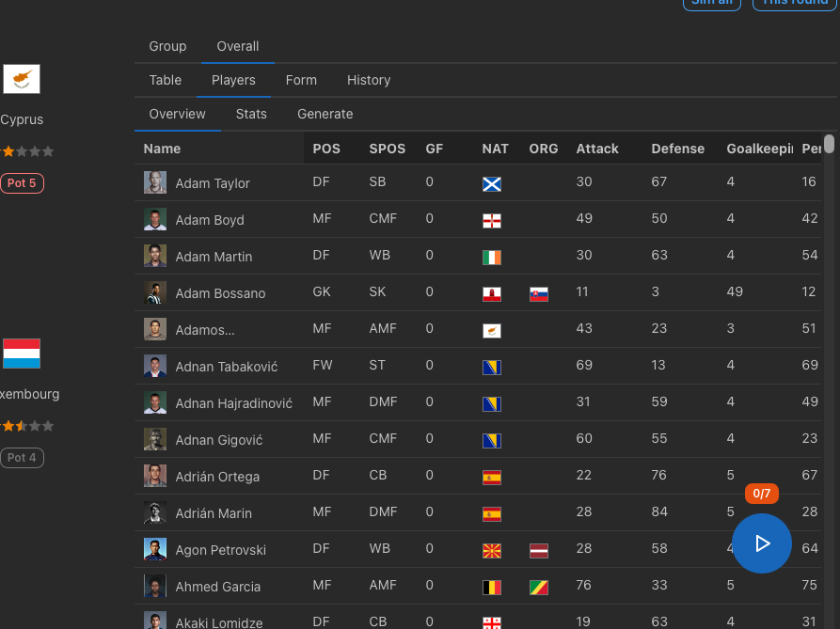Switch to the Group tab

(x=167, y=46)
